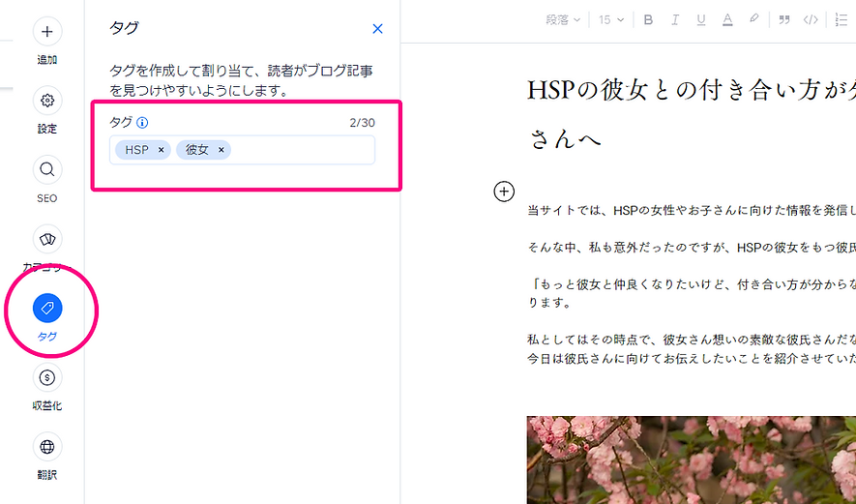Toggle italic formatting

(x=675, y=20)
